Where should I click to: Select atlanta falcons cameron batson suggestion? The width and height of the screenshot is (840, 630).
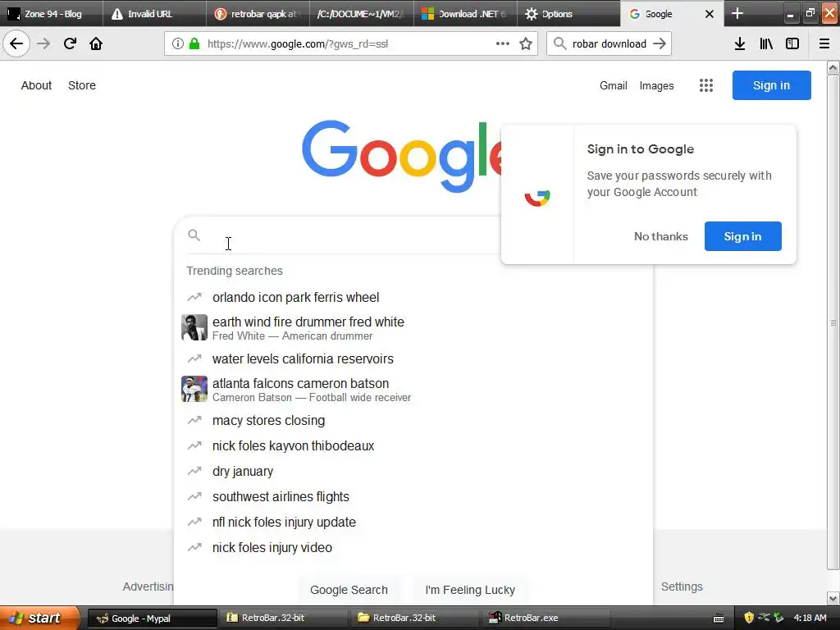[413, 390]
